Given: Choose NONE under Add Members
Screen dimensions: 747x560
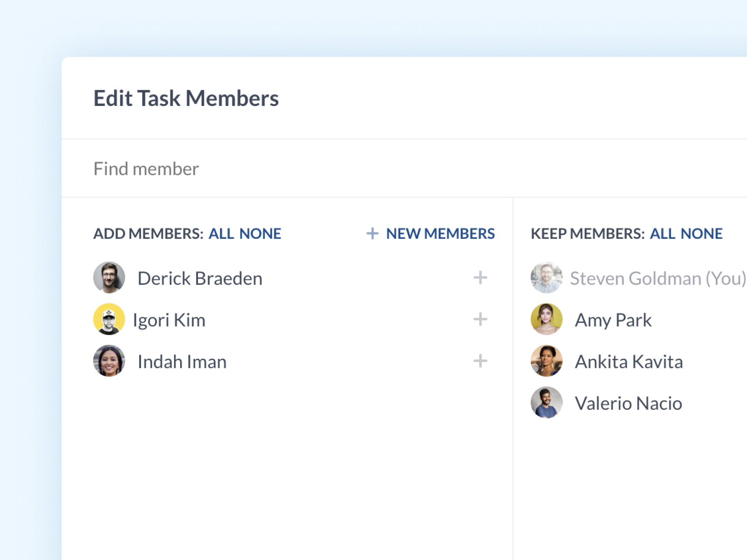Looking at the screenshot, I should [260, 233].
